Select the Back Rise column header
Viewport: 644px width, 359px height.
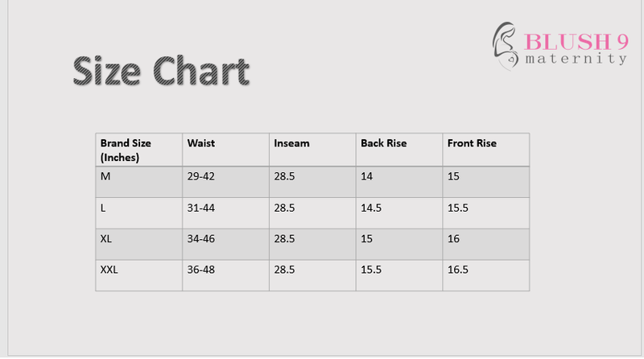point(399,150)
